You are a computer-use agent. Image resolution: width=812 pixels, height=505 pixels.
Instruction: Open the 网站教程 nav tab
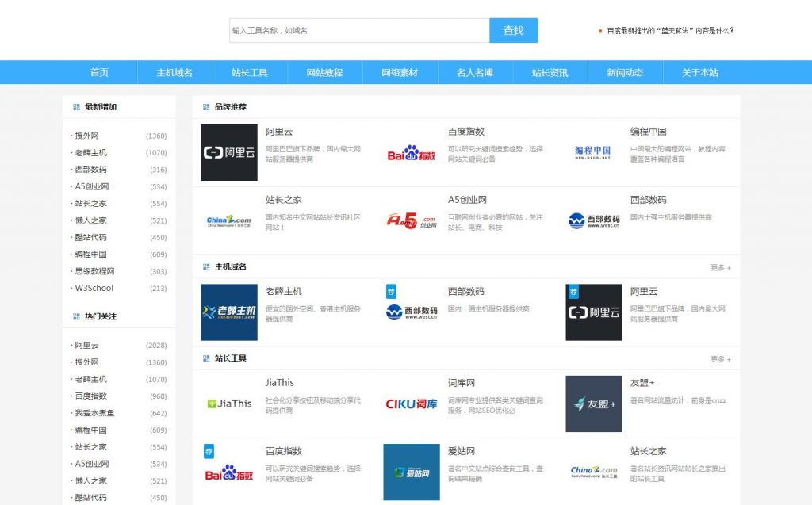[324, 72]
